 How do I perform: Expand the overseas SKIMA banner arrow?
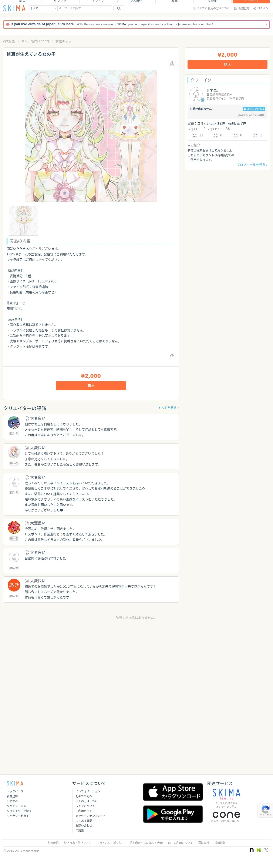pyautogui.click(x=266, y=24)
